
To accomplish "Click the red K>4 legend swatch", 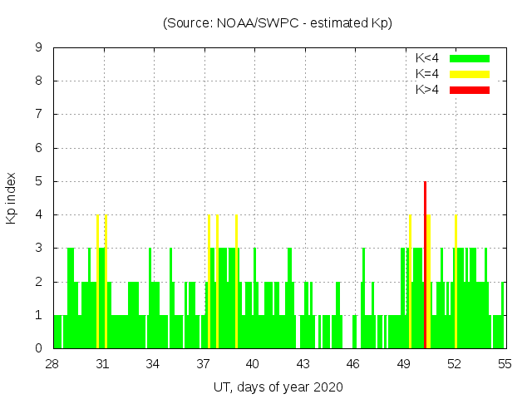I will coord(470,89).
